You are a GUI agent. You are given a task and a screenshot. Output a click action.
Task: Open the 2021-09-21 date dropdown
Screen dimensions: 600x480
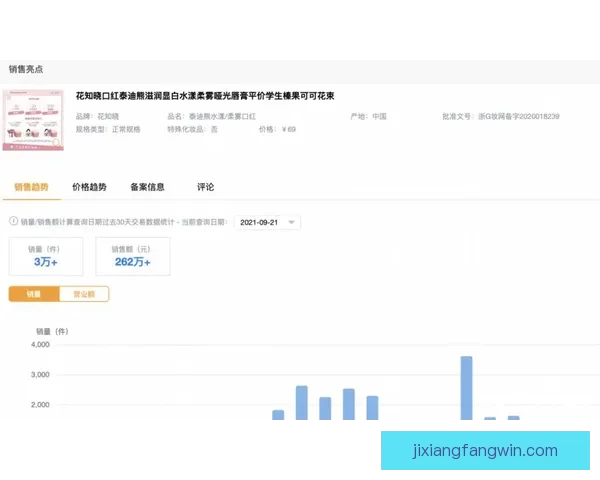267,222
